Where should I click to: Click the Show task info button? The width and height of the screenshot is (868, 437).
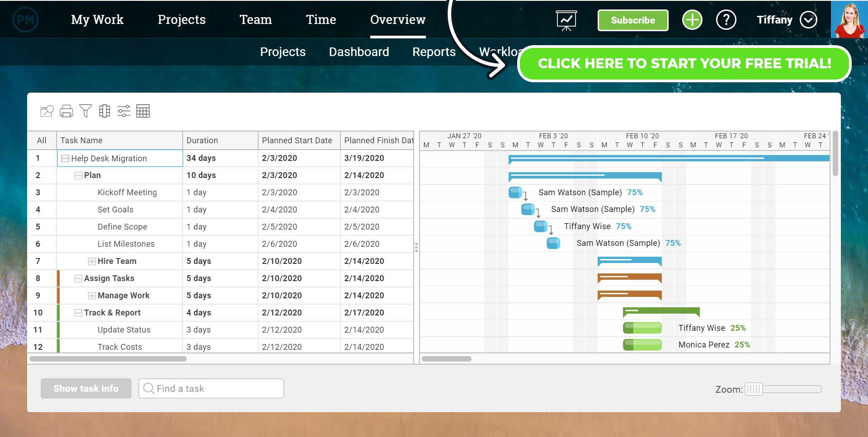(x=86, y=388)
